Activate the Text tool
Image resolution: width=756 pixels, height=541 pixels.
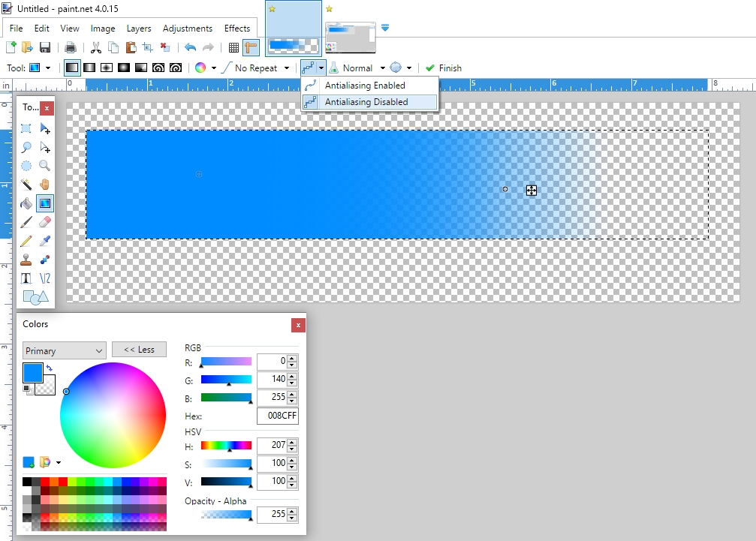click(x=26, y=278)
